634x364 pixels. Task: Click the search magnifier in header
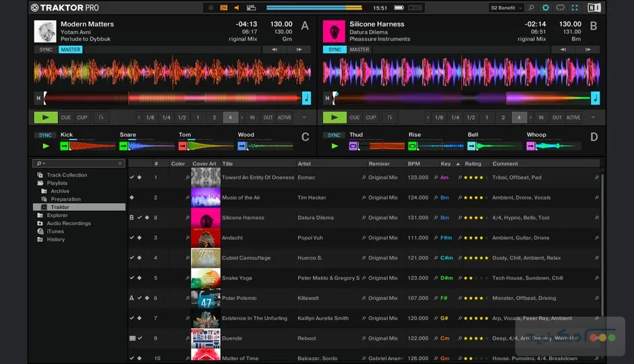coord(531,7)
